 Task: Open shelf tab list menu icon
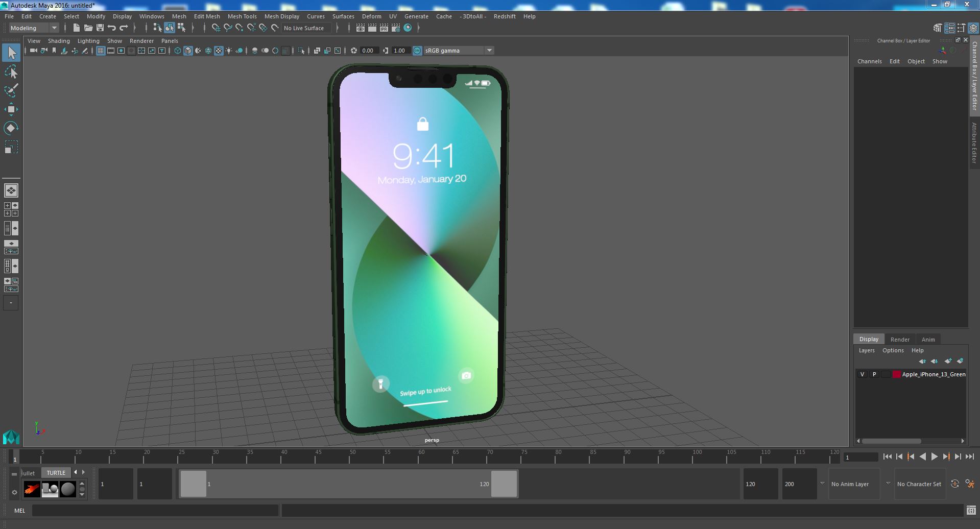[14, 474]
